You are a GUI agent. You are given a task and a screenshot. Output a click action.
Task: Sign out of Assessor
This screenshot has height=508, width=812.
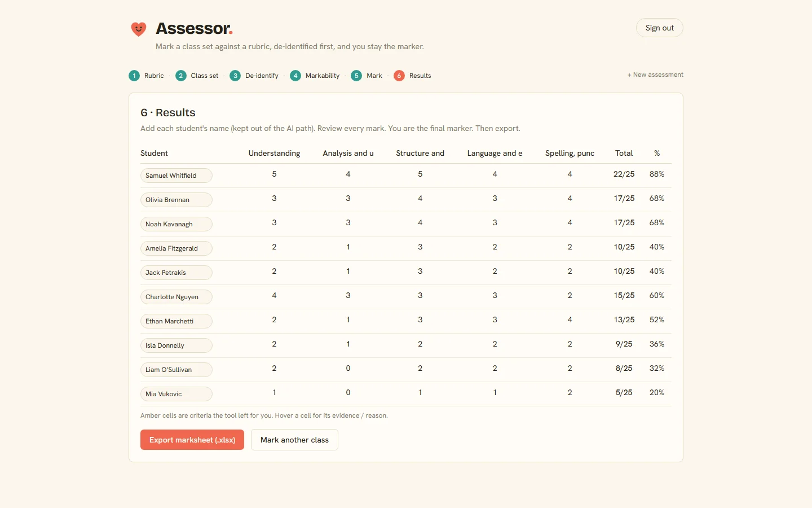tap(660, 28)
